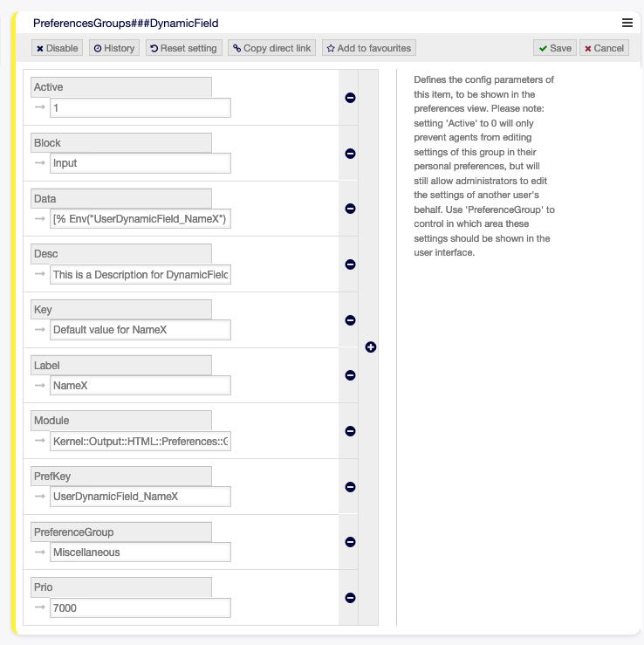This screenshot has height=645, width=644.
Task: Copy direct link to this setting
Action: [272, 48]
